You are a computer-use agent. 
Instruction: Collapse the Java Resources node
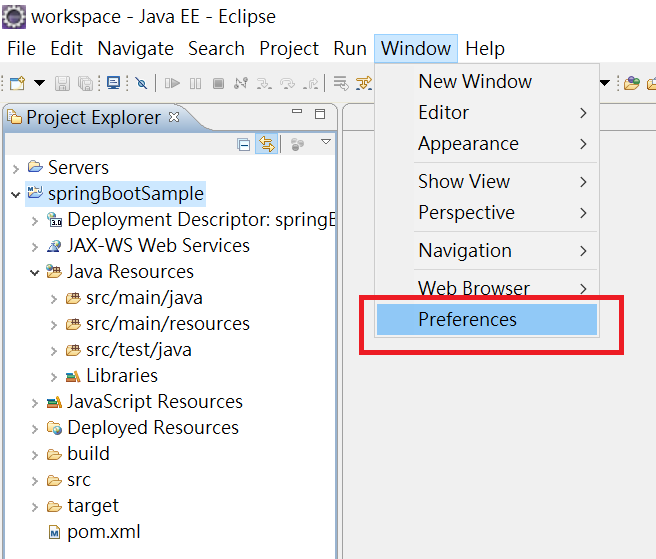(35, 273)
